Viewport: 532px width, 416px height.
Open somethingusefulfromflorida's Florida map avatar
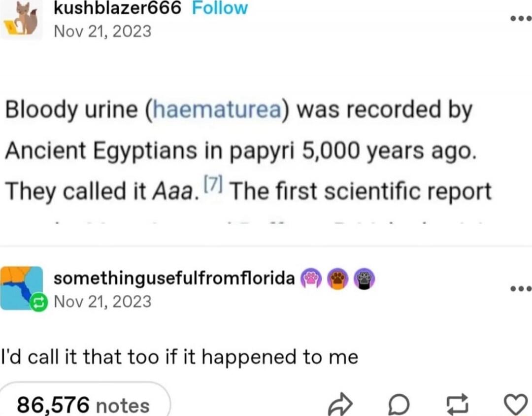(22, 288)
